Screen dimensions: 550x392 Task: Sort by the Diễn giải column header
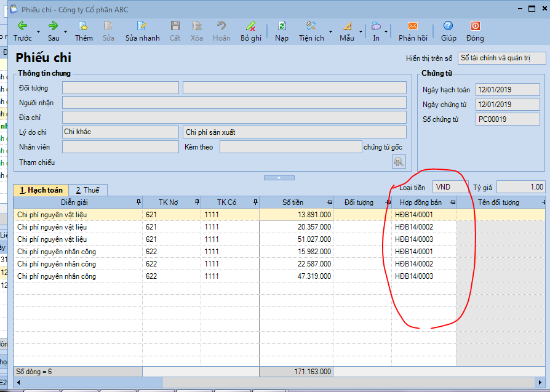click(74, 202)
